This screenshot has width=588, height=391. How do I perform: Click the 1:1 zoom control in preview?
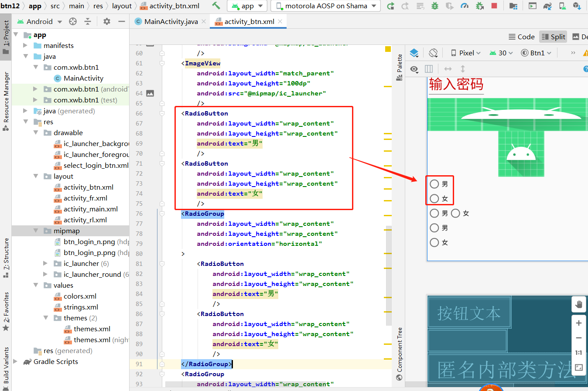tap(578, 352)
